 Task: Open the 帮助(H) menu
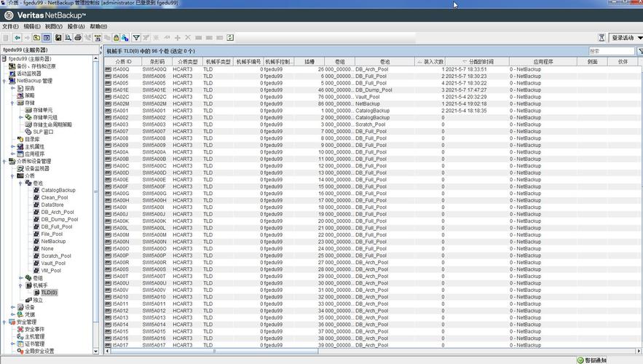coord(98,26)
